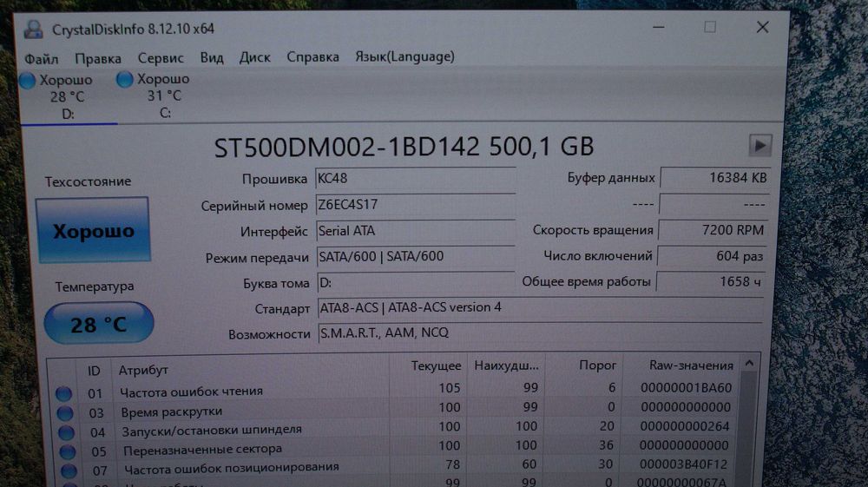Viewport: 868px width, 487px height.
Task: Switch to next disk with arrow button
Action: 760,146
